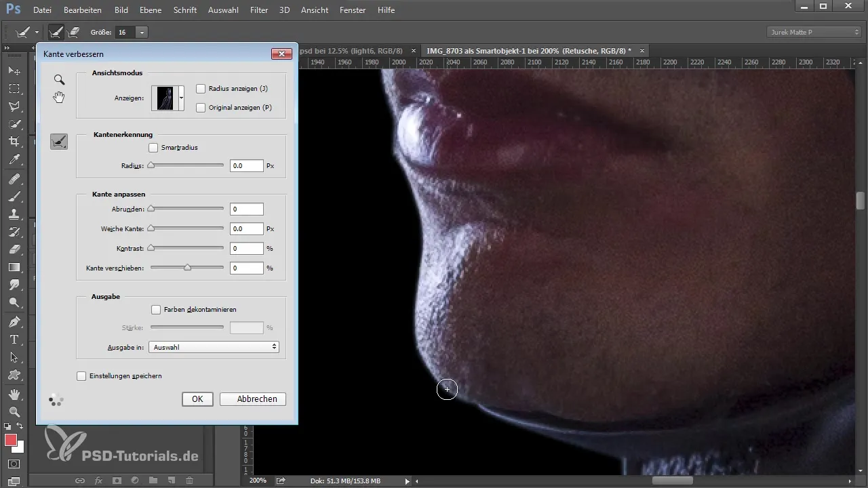This screenshot has height=488, width=868.
Task: Open the Datei menu
Action: [x=42, y=10]
